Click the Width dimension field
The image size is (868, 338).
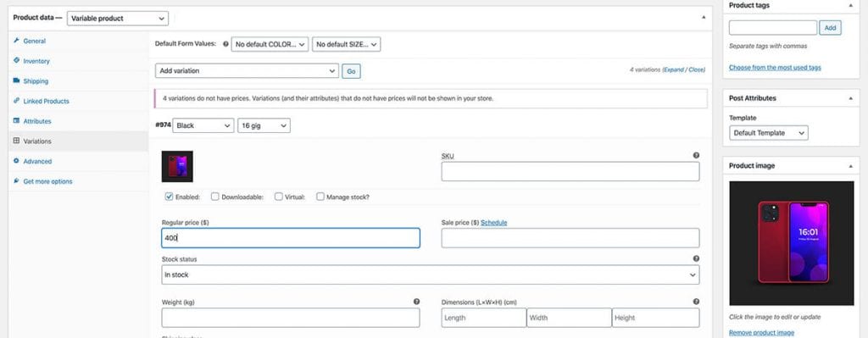[x=569, y=318]
